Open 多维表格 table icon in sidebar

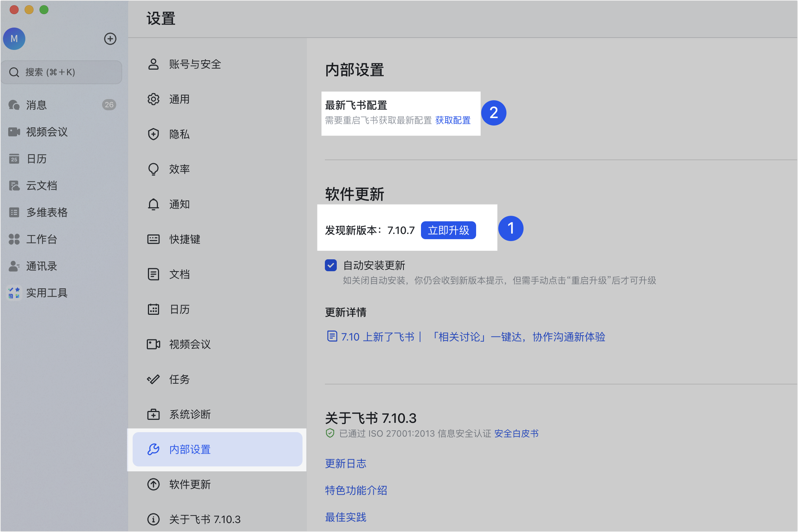[x=14, y=212]
